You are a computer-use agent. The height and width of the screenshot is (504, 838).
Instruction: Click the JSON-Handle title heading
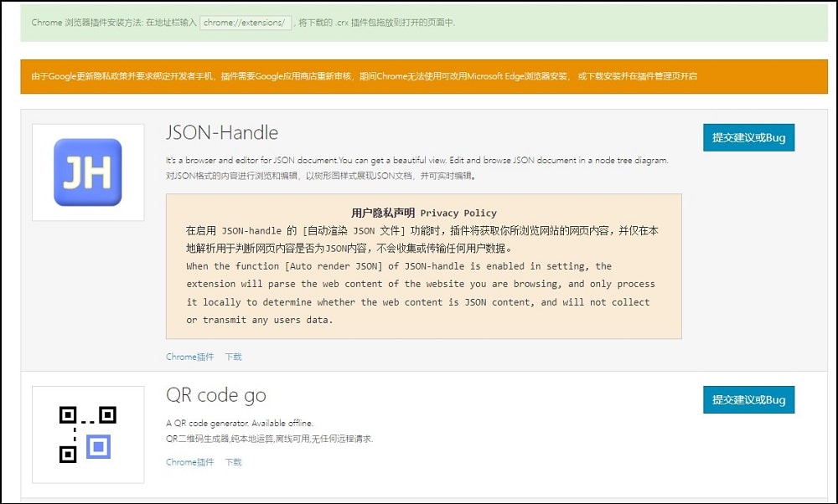222,132
